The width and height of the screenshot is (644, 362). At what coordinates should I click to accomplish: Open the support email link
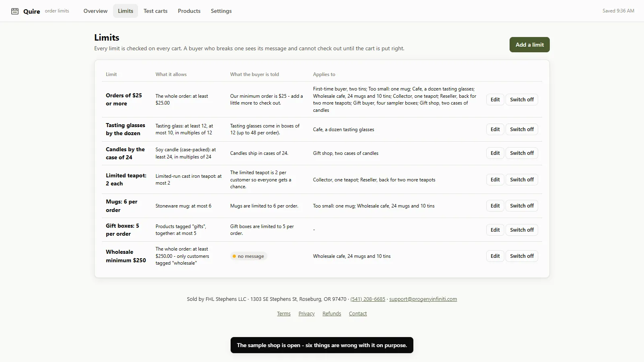tap(423, 299)
